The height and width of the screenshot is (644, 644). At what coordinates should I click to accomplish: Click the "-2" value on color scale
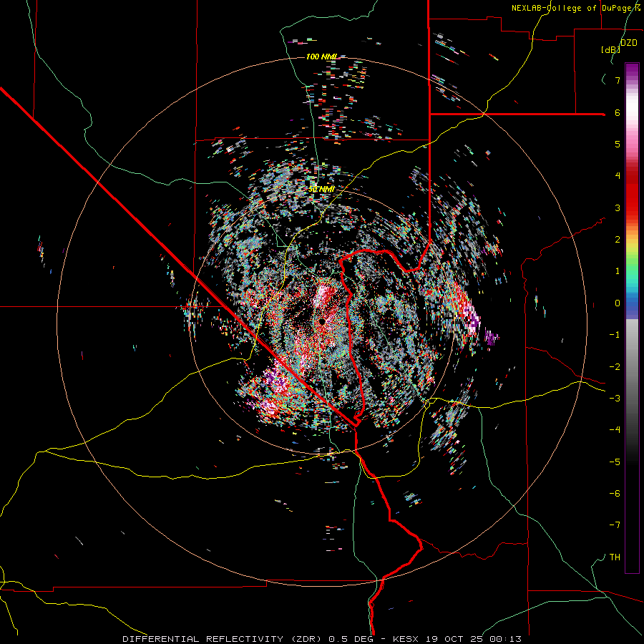pos(615,367)
